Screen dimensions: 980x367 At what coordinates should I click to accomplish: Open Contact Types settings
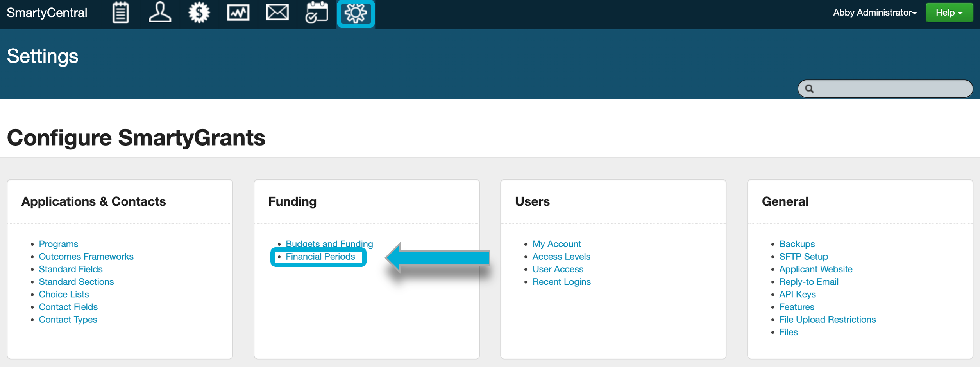68,320
